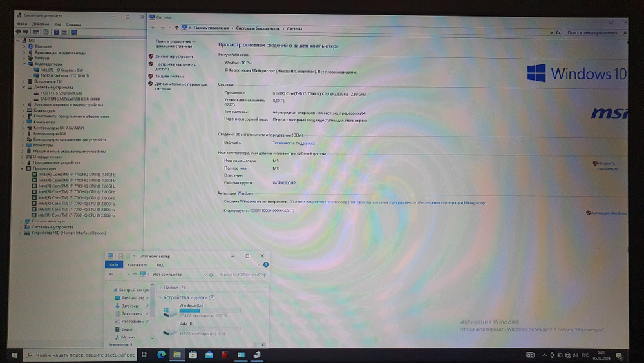
Task: Open Документы in Explorer sidebar
Action: pos(131,313)
